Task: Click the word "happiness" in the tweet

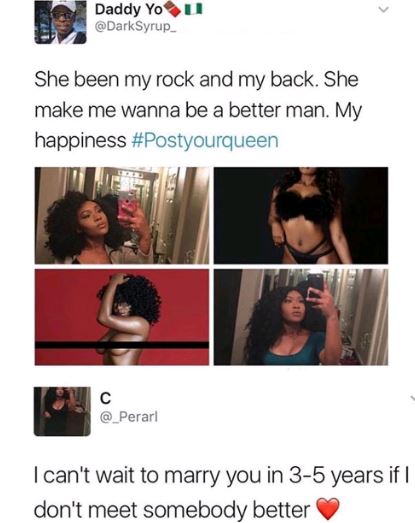Action: click(80, 141)
